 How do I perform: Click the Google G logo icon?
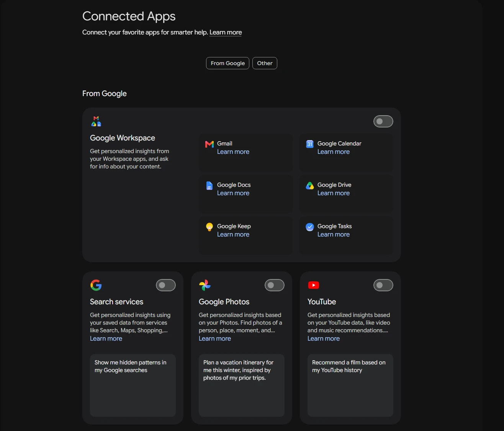coord(96,285)
